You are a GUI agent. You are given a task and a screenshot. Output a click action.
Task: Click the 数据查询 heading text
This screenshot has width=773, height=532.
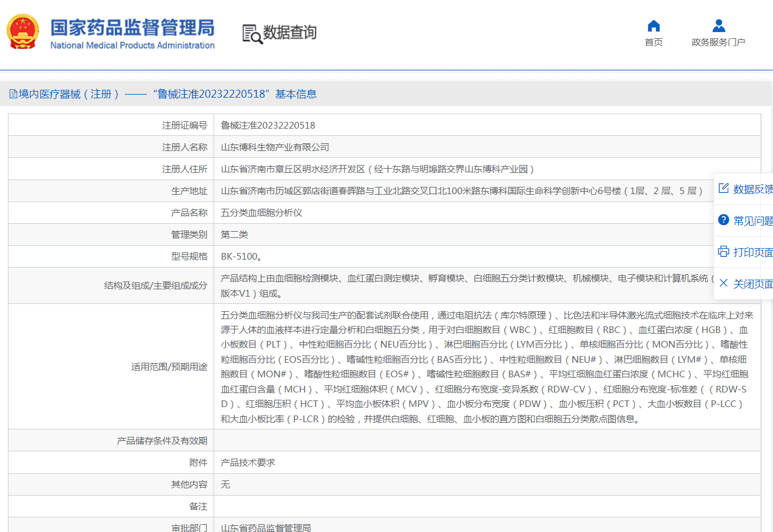(x=290, y=33)
